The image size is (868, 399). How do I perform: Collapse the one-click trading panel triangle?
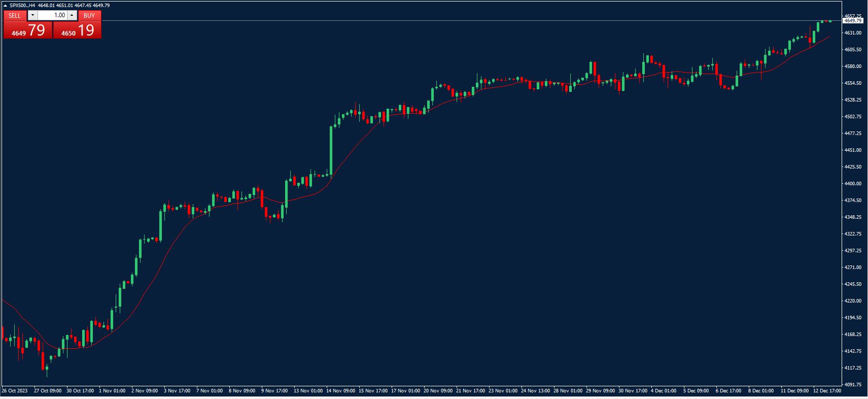click(5, 5)
